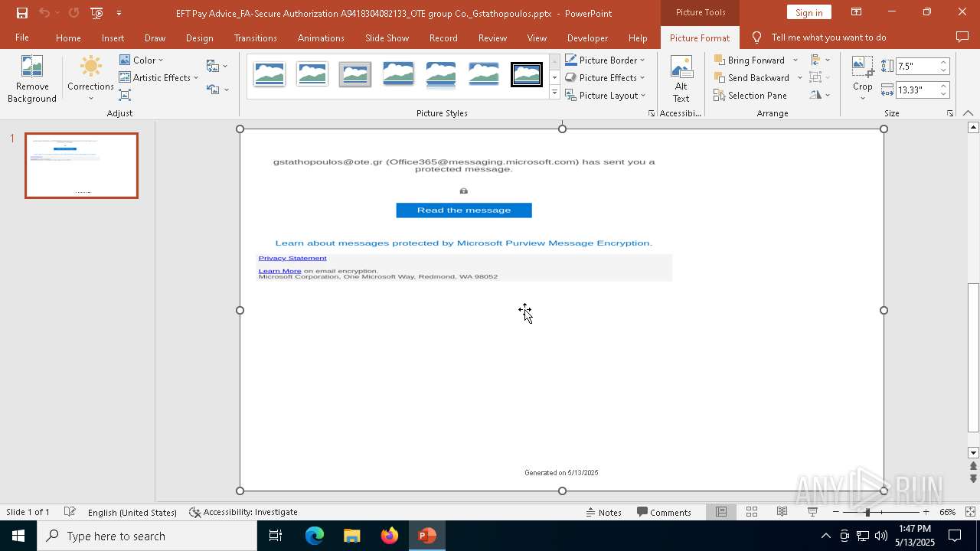Screen dimensions: 980x551
Task: Click zoom out minus button
Action: 835,512
